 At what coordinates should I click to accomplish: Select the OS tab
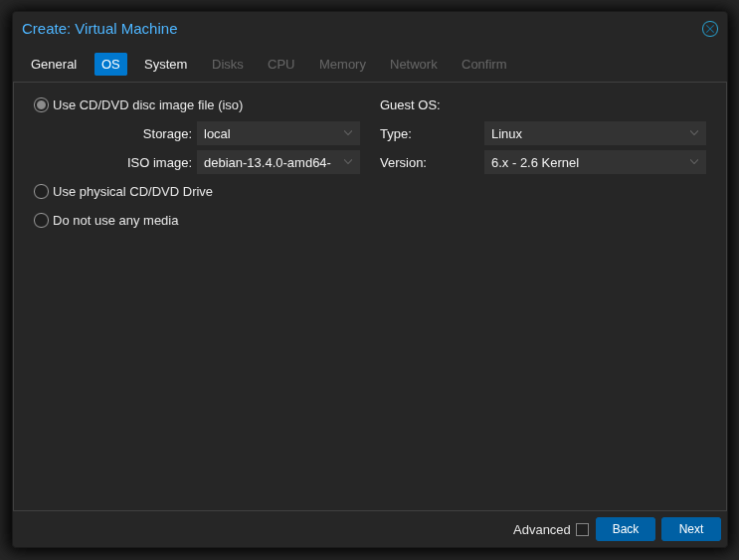point(110,65)
